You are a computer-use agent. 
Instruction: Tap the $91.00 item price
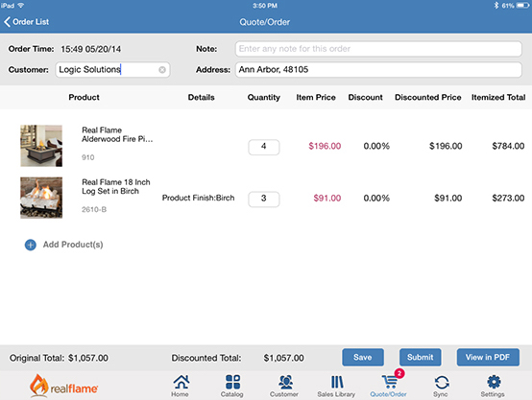pos(327,198)
